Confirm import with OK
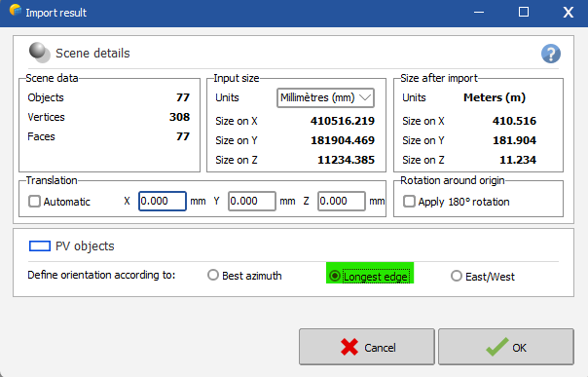Image resolution: width=588 pixels, height=377 pixels. tap(506, 347)
